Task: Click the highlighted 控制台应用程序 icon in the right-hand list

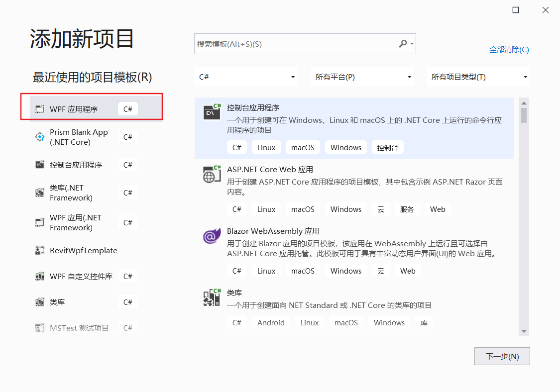Action: (212, 112)
